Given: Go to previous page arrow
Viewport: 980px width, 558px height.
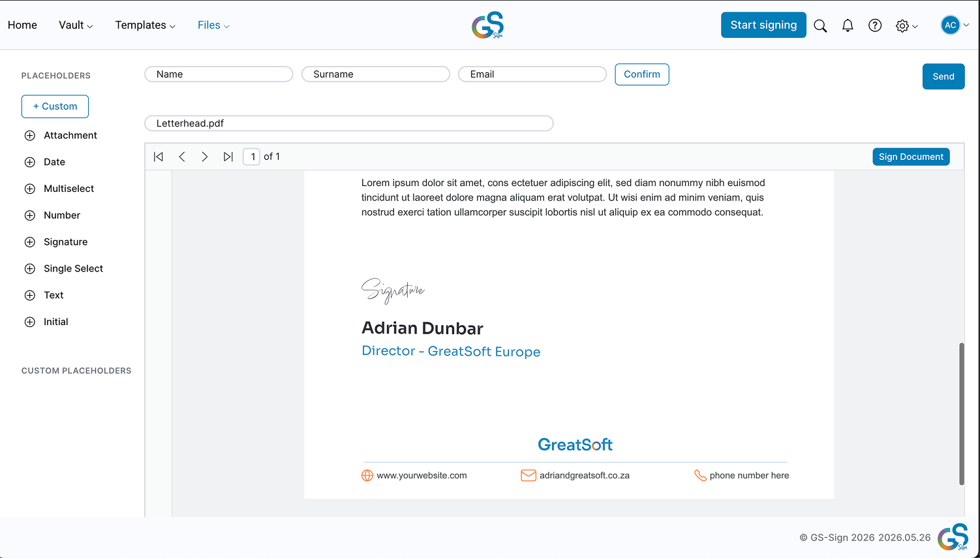Looking at the screenshot, I should [182, 157].
